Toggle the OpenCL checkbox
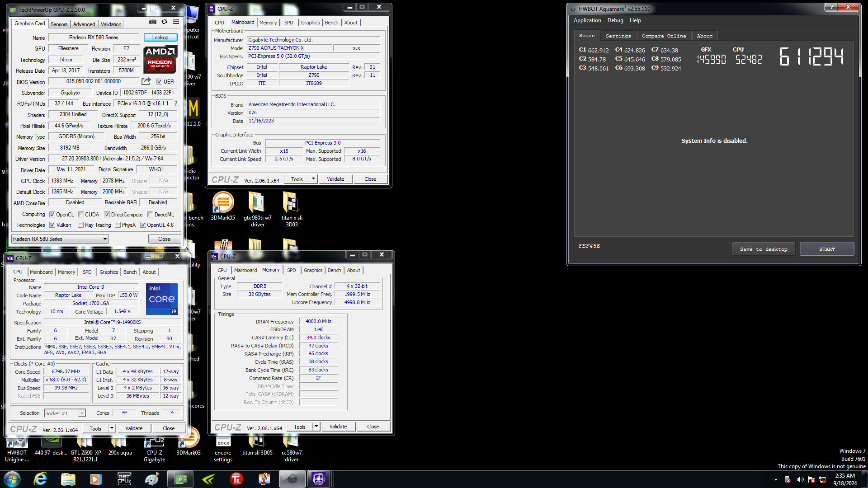 [x=52, y=215]
